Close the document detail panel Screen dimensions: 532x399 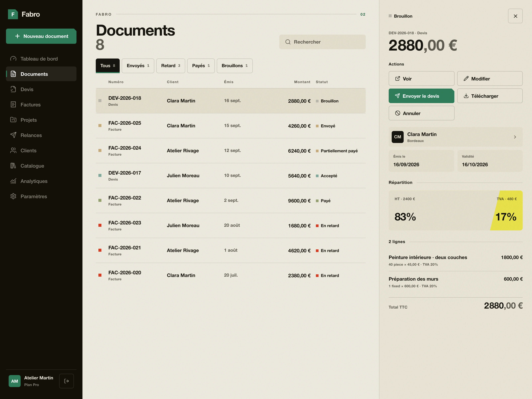coord(515,16)
